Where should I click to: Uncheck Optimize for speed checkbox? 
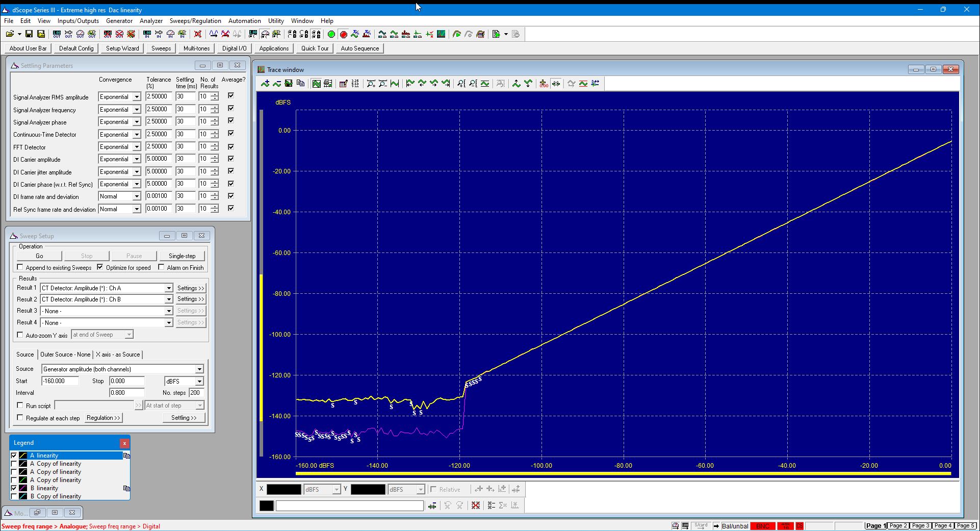pos(100,267)
